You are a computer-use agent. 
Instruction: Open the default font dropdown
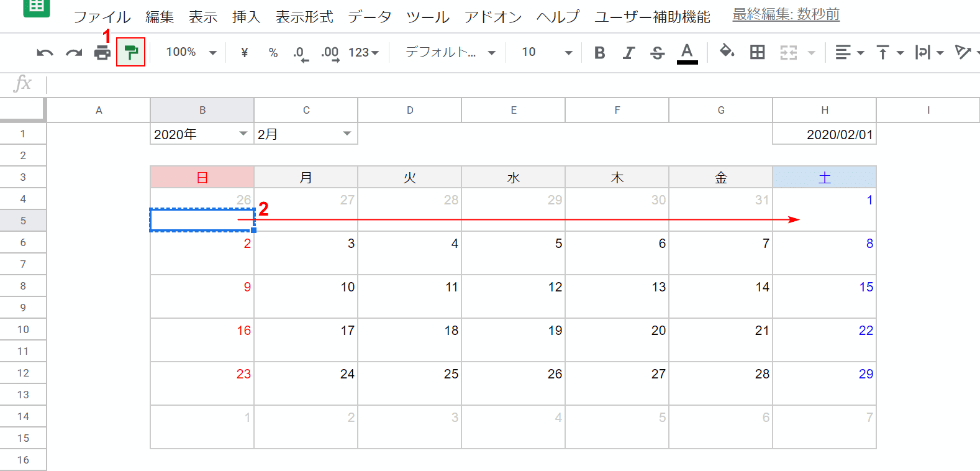click(450, 52)
